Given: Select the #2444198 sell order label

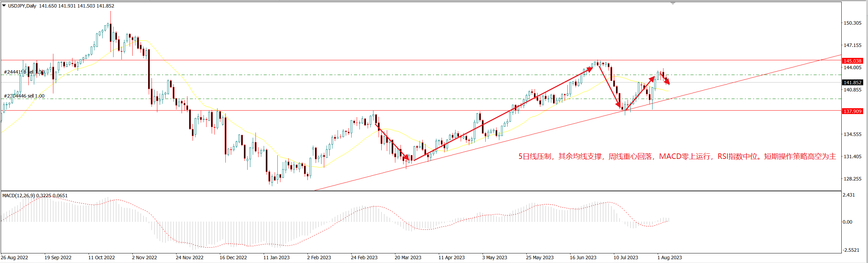Looking at the screenshot, I should point(24,72).
